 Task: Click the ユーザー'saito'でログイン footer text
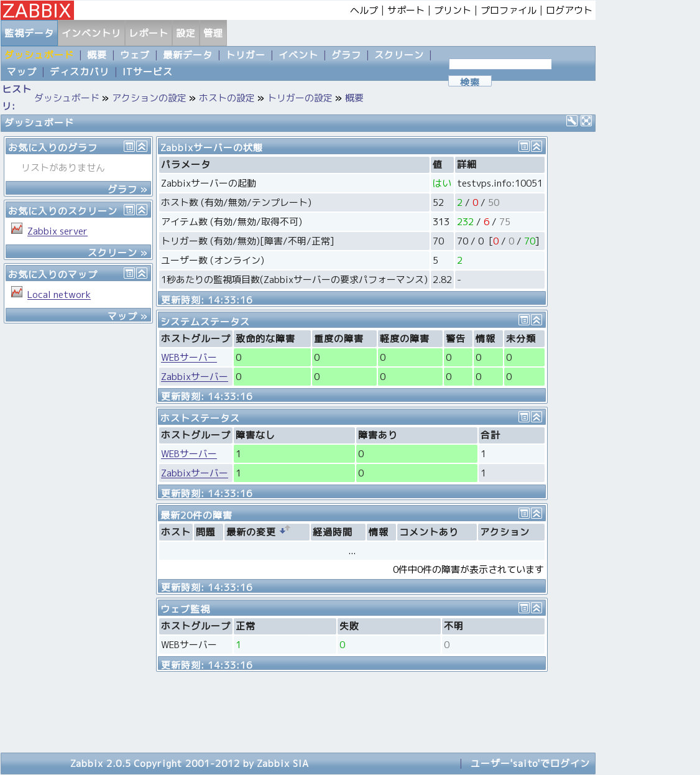pos(530,763)
